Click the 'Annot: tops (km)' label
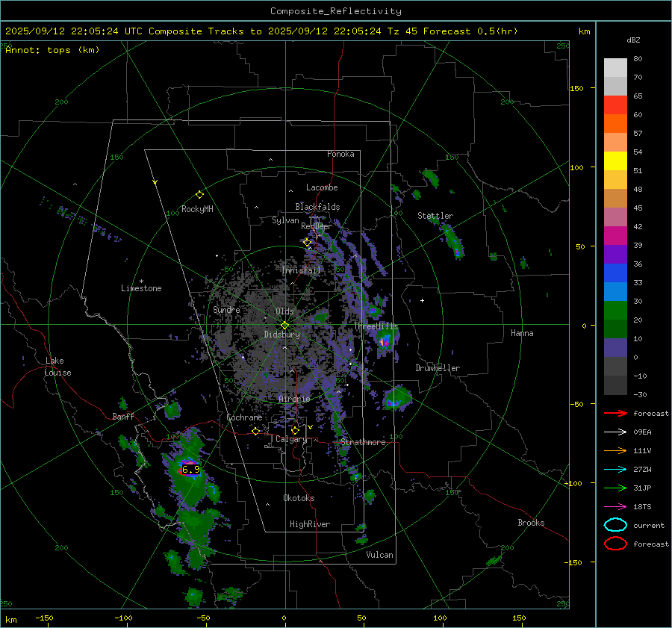This screenshot has height=628, width=672. click(x=52, y=50)
